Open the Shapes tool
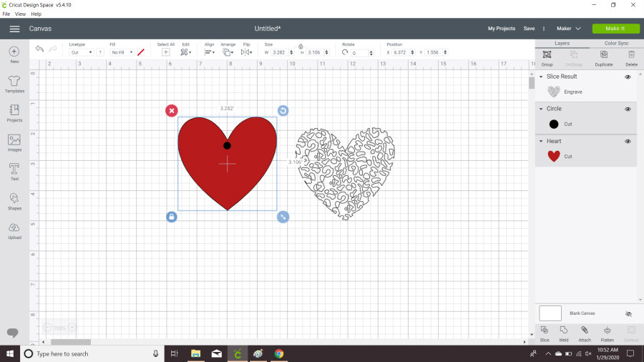 coord(14,200)
